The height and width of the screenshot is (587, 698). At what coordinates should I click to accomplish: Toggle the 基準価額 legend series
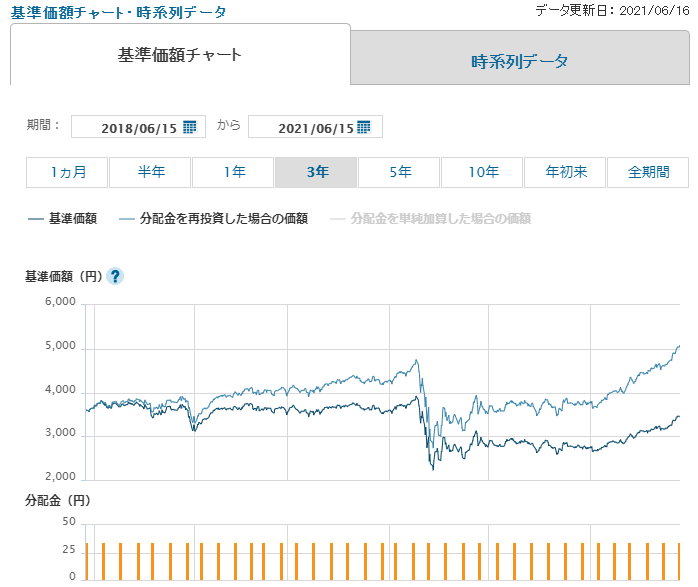62,219
